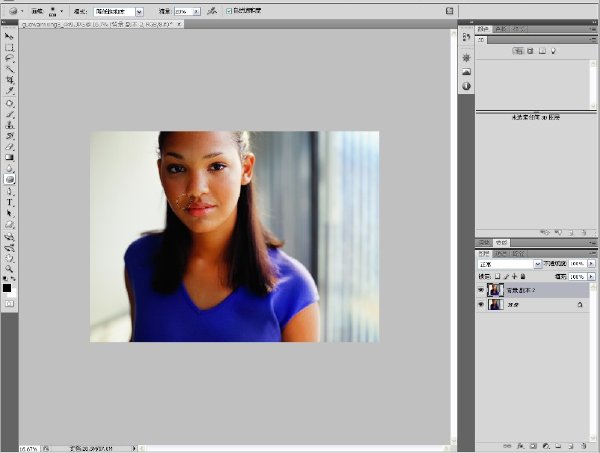Select the Lasso tool
This screenshot has height=453, width=600.
click(9, 59)
